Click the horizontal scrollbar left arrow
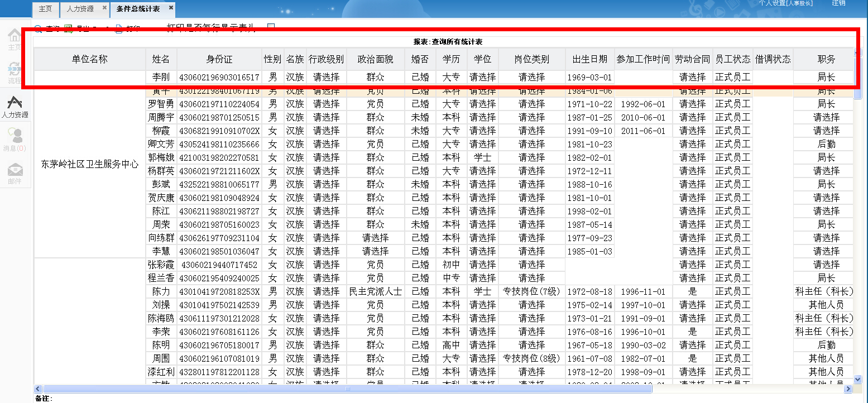This screenshot has height=403, width=868. [38, 388]
